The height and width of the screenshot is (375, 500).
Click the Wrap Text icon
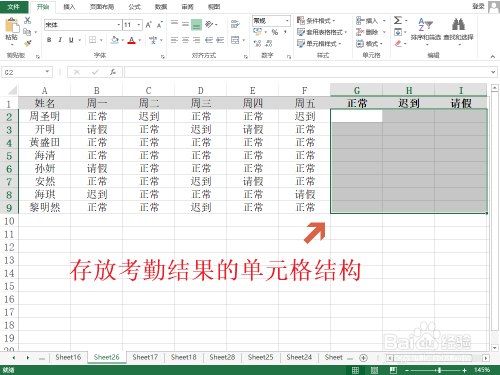(x=235, y=24)
